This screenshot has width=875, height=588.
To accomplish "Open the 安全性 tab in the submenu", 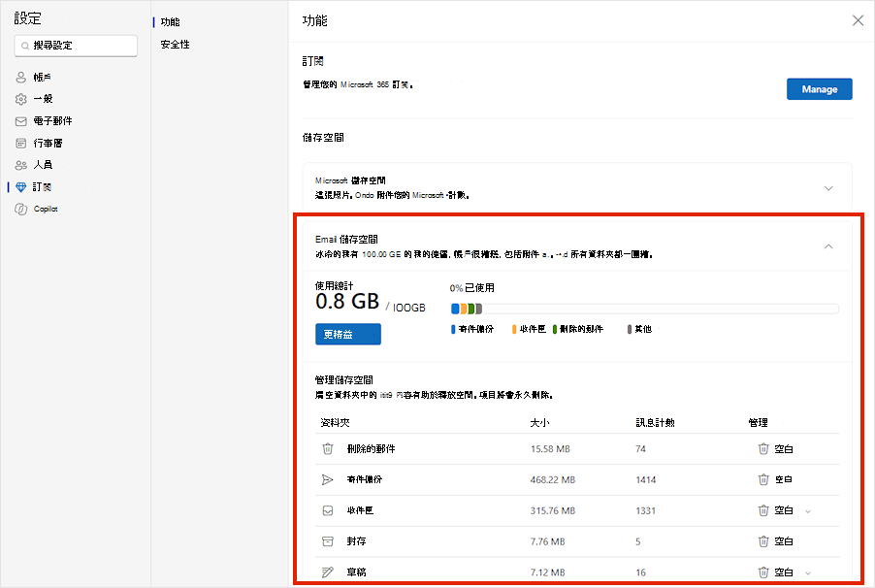I will pos(176,44).
